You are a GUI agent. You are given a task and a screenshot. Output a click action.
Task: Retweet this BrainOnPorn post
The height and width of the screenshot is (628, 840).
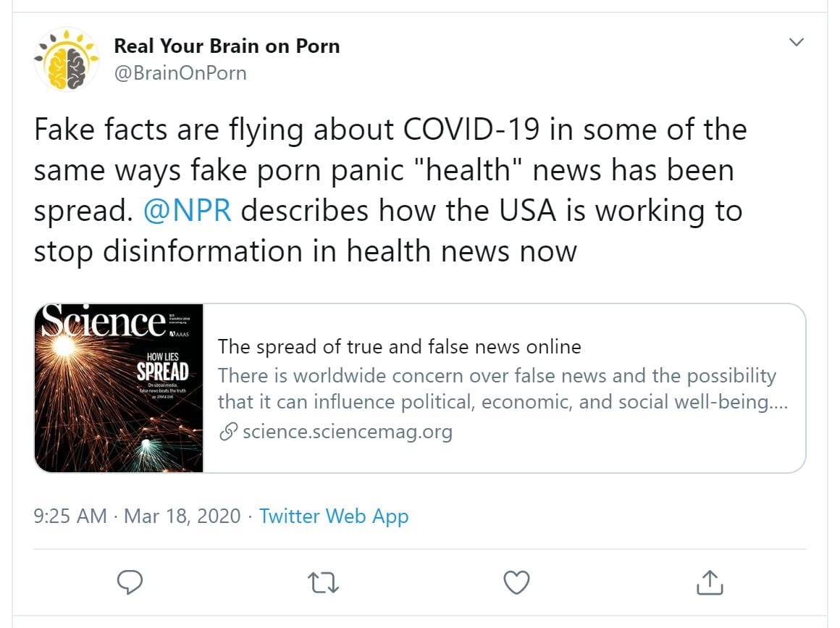coord(323,582)
